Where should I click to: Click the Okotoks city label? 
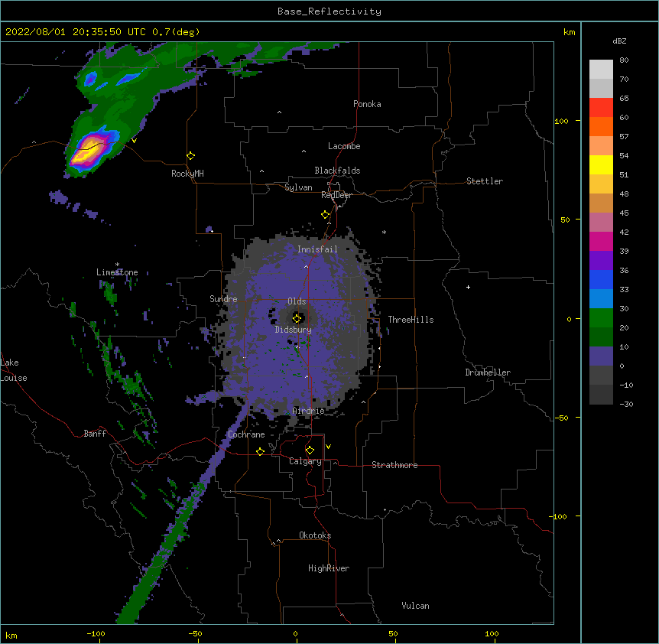(315, 535)
